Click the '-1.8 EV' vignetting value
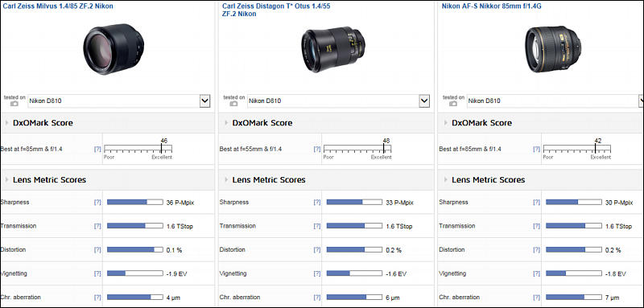The height and width of the screenshot is (308, 644). pyautogui.click(x=615, y=274)
